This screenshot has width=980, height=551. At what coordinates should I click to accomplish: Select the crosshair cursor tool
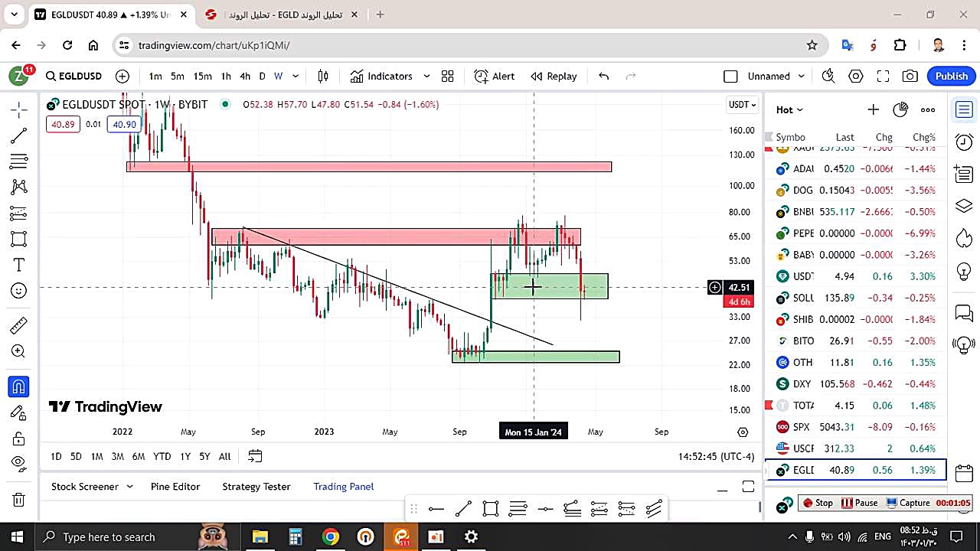[19, 110]
